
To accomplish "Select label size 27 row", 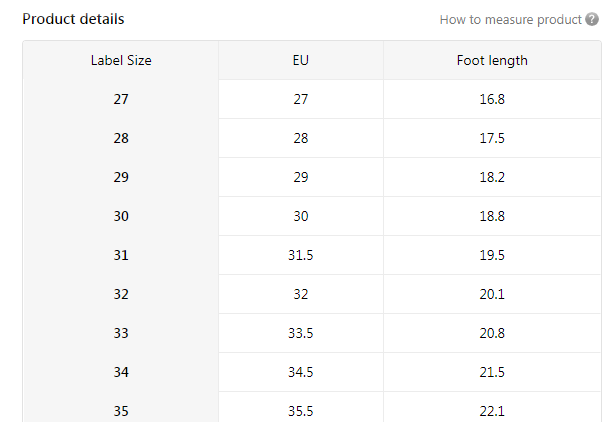I will click(x=121, y=99).
